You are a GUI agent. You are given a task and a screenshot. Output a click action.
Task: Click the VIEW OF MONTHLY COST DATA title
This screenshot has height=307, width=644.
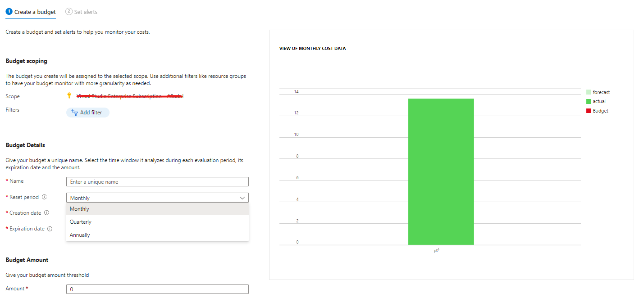pyautogui.click(x=313, y=48)
